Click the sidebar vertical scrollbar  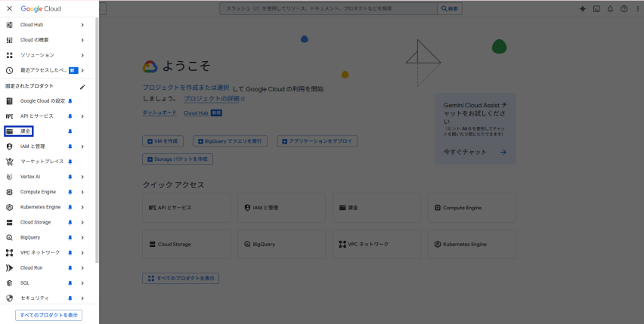(97, 140)
